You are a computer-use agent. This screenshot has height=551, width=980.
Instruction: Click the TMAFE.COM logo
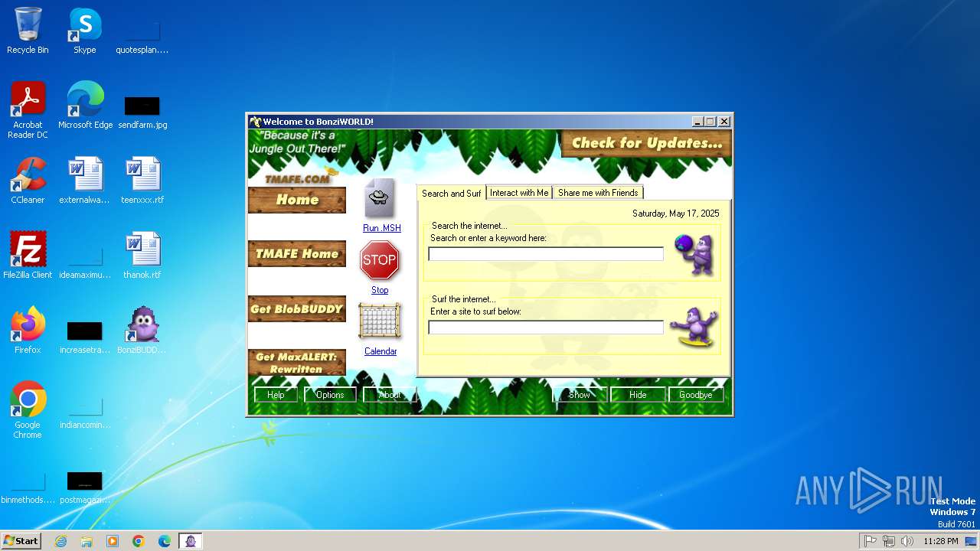[x=297, y=178]
